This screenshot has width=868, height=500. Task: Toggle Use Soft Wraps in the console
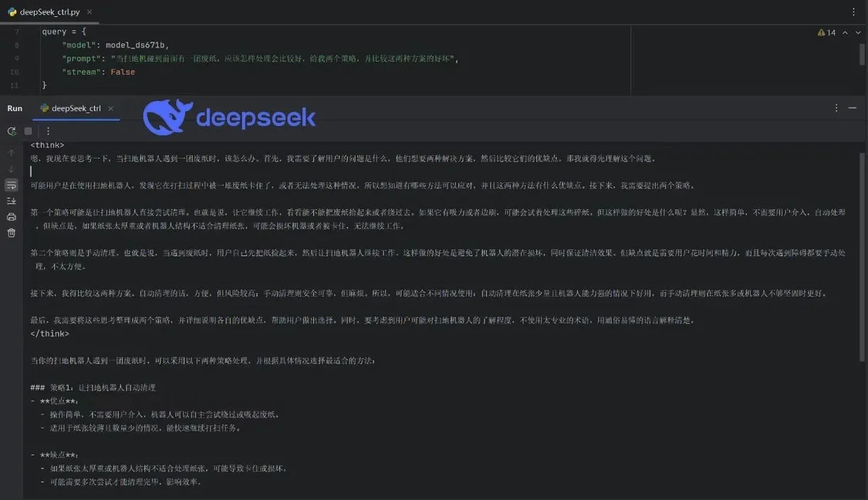(x=10, y=184)
